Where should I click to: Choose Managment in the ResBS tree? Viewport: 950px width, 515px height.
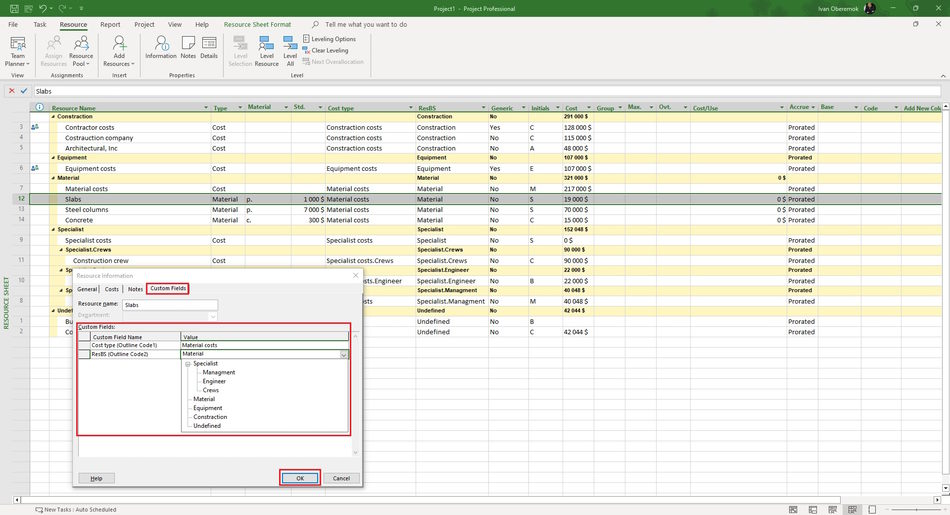click(219, 373)
